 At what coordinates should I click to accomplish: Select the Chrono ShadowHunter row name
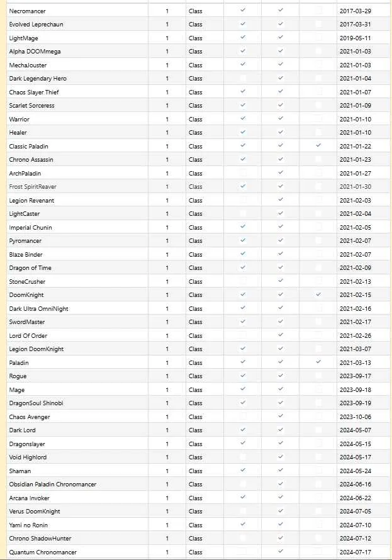pos(77,538)
